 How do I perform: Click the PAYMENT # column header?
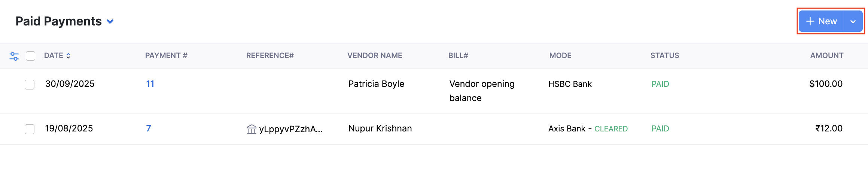[166, 56]
